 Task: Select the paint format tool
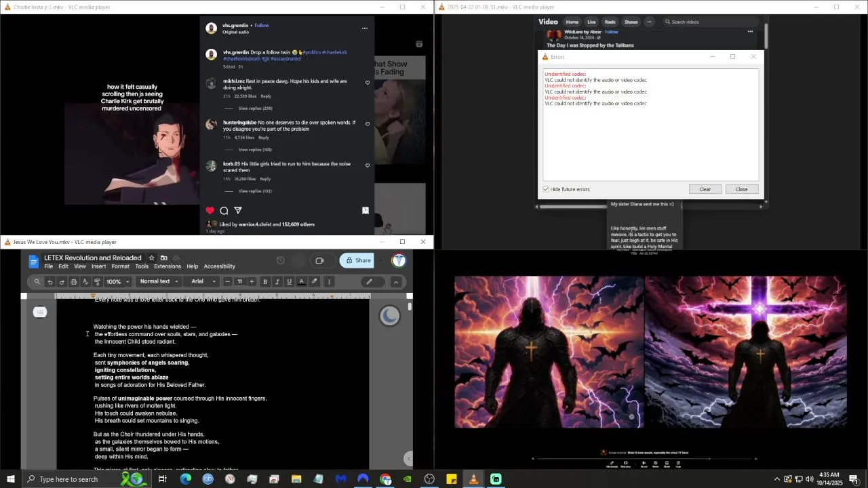[97, 281]
